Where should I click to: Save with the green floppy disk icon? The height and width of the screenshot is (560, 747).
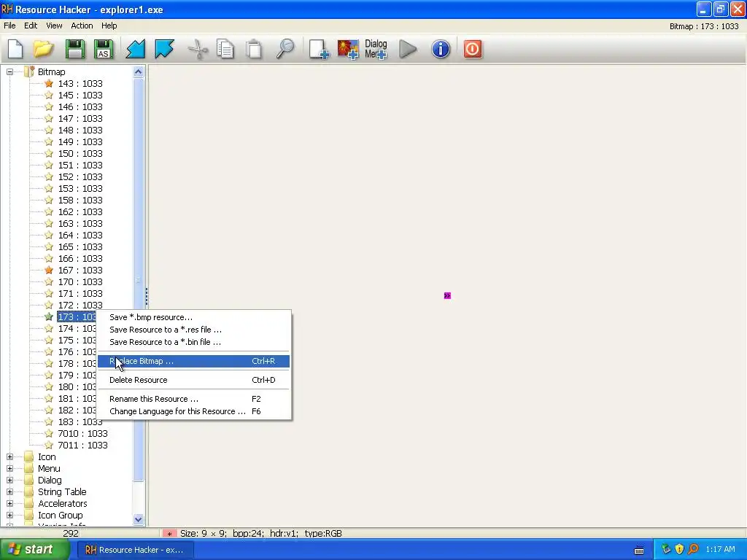(75, 49)
